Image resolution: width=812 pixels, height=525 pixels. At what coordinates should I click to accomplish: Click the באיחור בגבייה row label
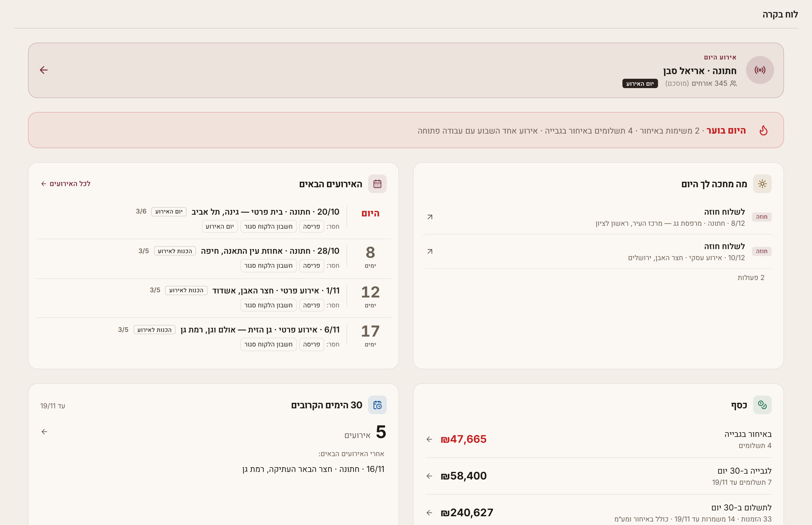748,434
